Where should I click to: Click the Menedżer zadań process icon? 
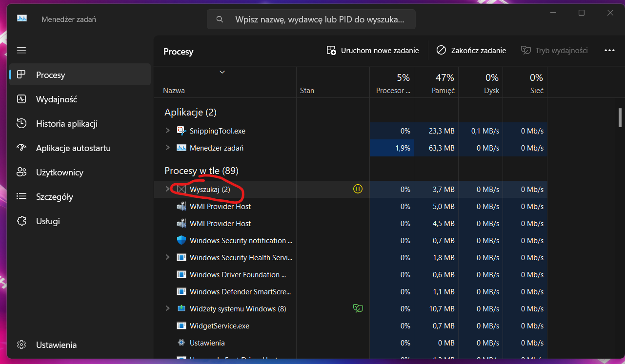pos(181,148)
